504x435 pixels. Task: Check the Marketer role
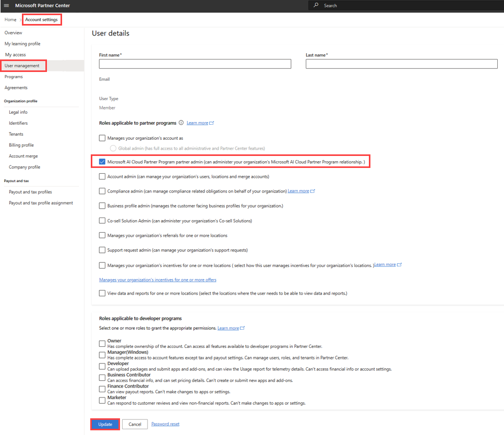pos(102,400)
